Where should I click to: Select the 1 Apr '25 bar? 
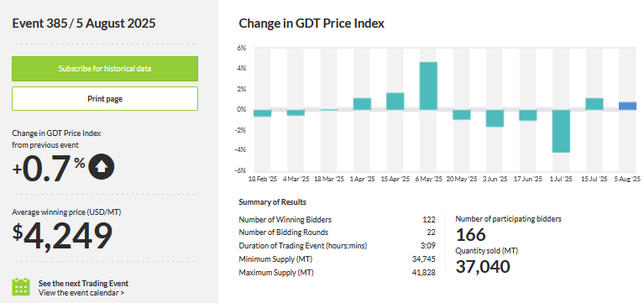coord(362,104)
